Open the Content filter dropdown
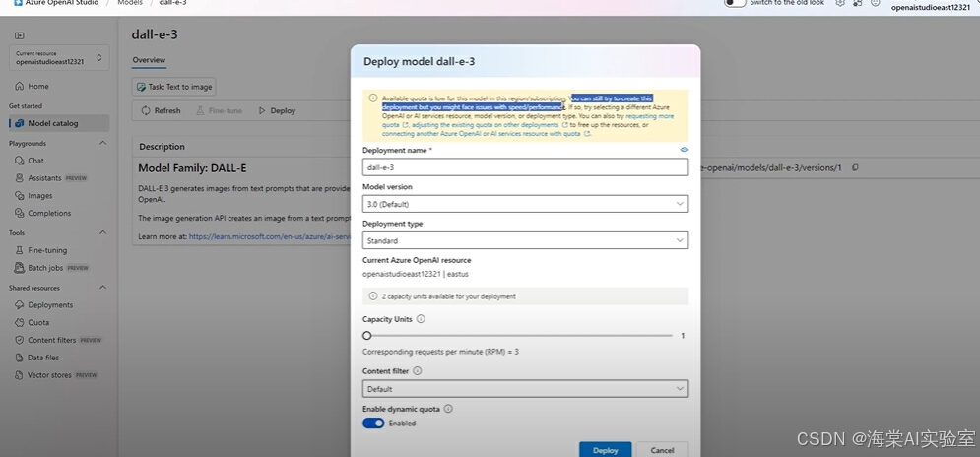This screenshot has width=980, height=457. pyautogui.click(x=525, y=389)
